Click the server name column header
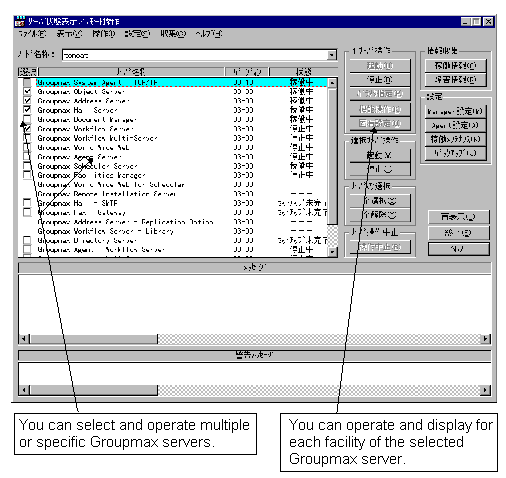The width and height of the screenshot is (506, 478). click(131, 72)
